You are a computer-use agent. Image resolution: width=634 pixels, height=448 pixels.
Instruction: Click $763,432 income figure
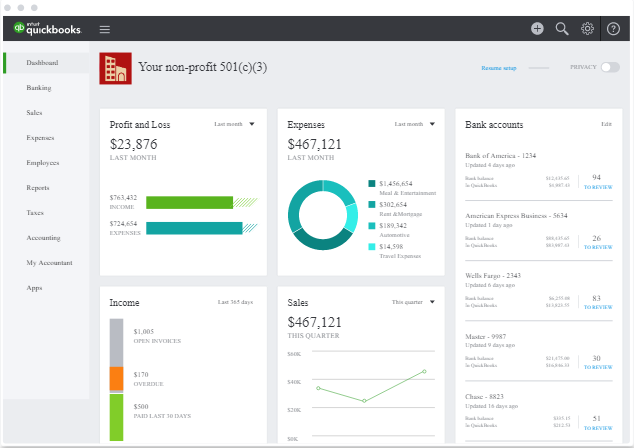[123, 198]
